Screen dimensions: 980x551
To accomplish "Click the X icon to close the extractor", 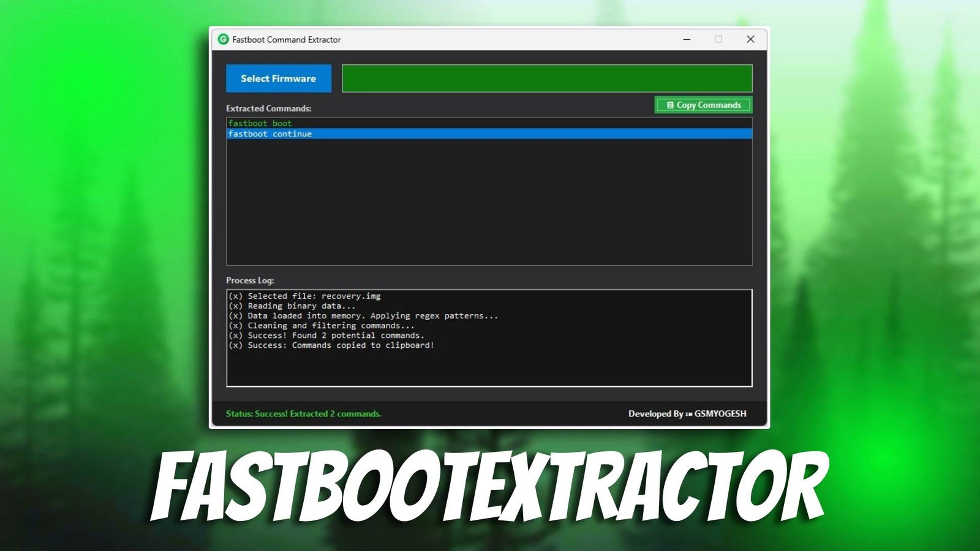I will point(750,39).
